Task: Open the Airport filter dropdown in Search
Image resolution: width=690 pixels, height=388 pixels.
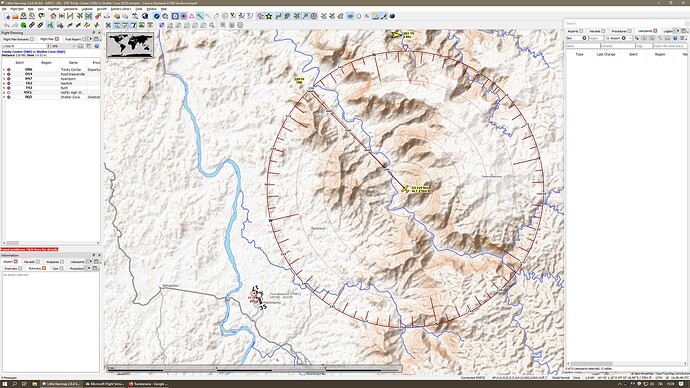Action: (x=618, y=38)
